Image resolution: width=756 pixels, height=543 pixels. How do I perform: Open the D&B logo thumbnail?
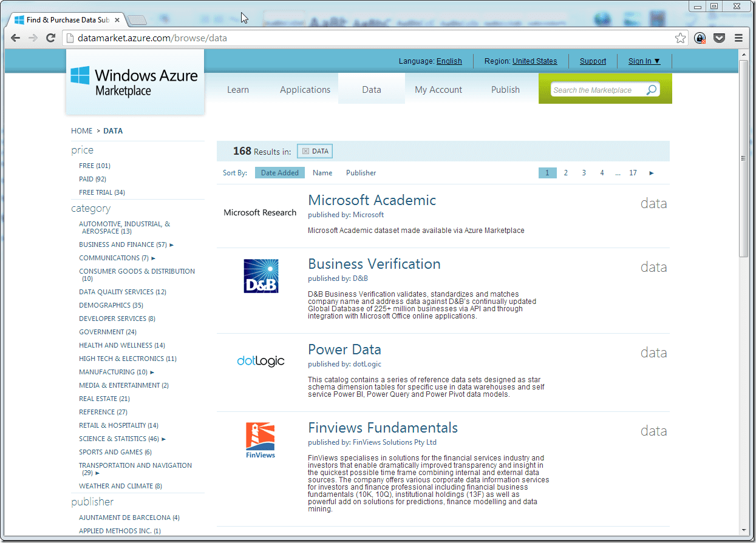261,276
